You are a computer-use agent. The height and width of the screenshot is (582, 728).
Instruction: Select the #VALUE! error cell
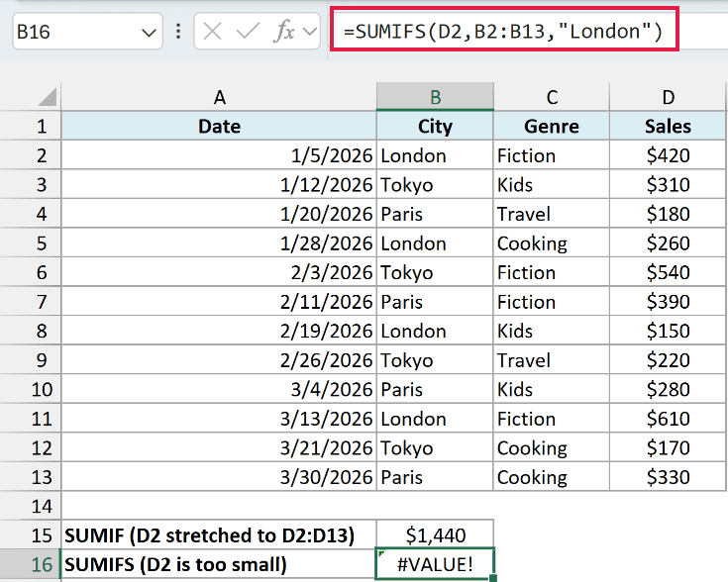point(435,564)
